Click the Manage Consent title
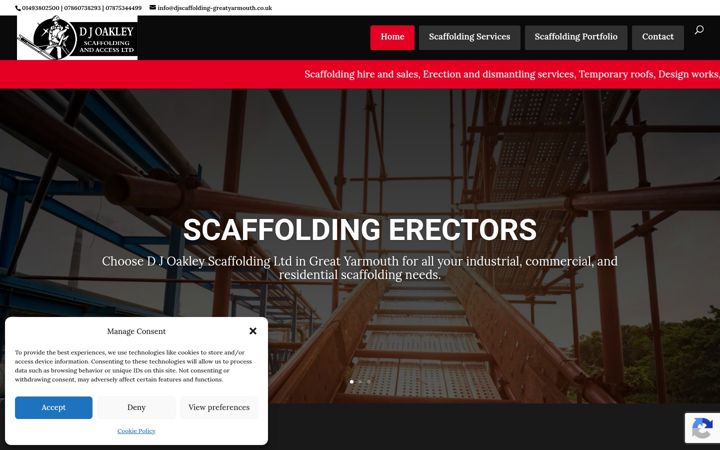 pos(136,331)
